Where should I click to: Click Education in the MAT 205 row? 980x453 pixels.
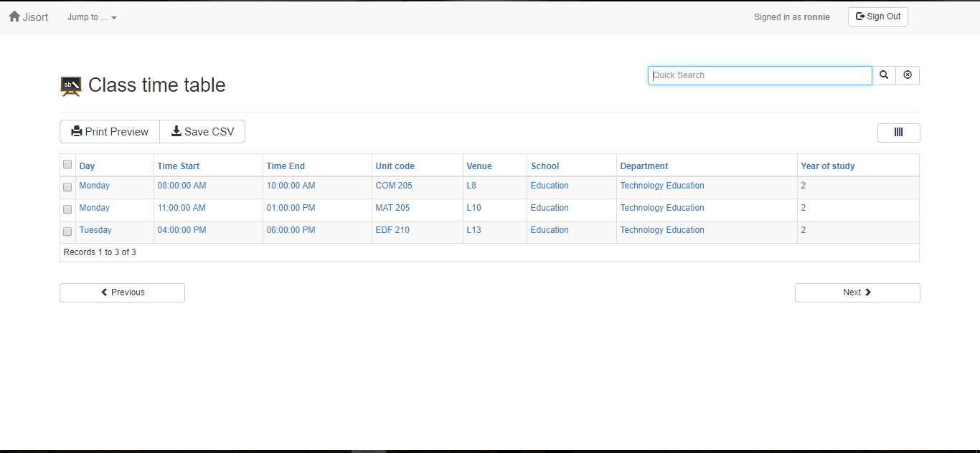point(550,208)
